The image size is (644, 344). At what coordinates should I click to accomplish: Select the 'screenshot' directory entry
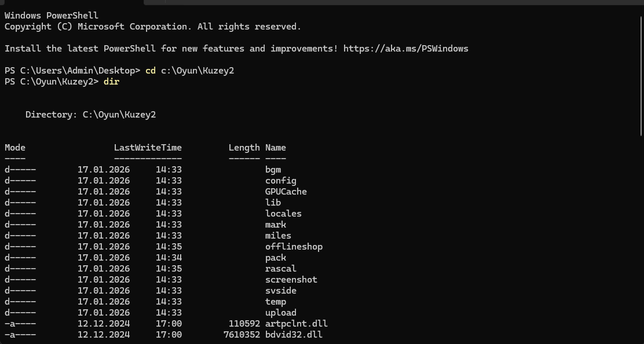tap(291, 280)
